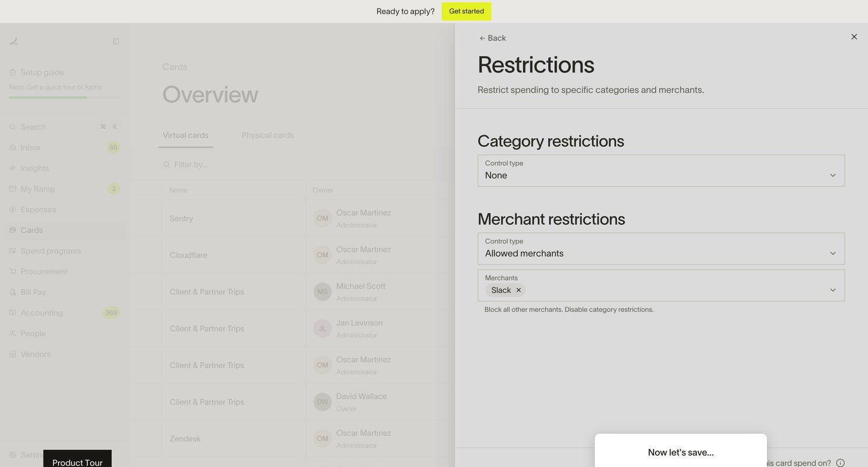Click the 'Now let's save...' tooltip
This screenshot has height=467, width=868.
[x=681, y=451]
